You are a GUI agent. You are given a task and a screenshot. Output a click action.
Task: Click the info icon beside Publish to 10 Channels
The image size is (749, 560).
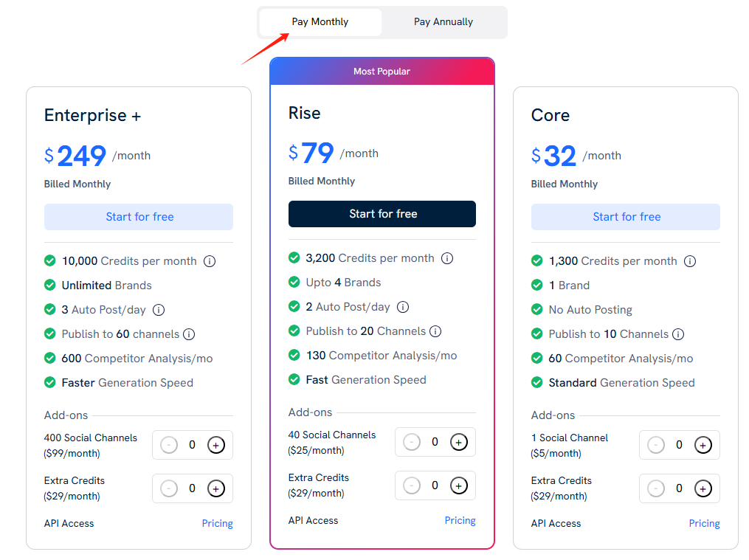pos(677,334)
